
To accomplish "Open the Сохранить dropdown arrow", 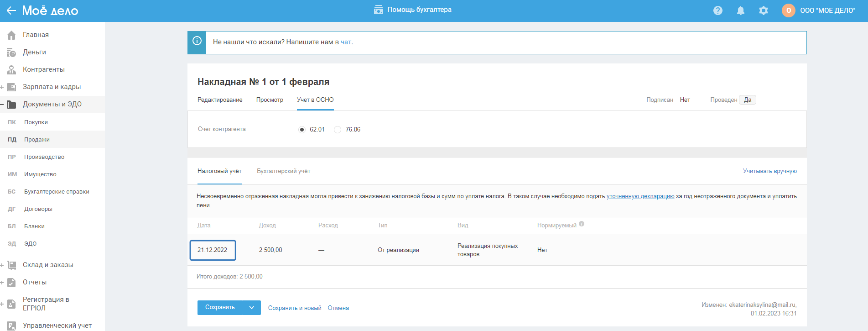I will [251, 308].
